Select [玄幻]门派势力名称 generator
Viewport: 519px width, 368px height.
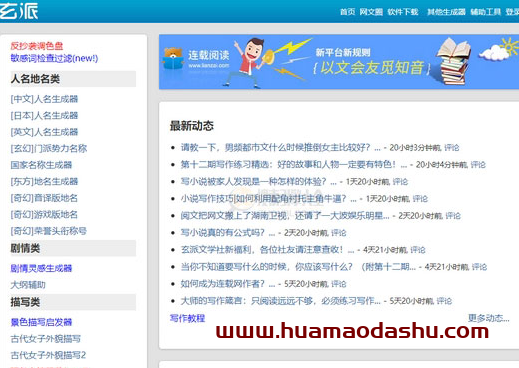49,148
